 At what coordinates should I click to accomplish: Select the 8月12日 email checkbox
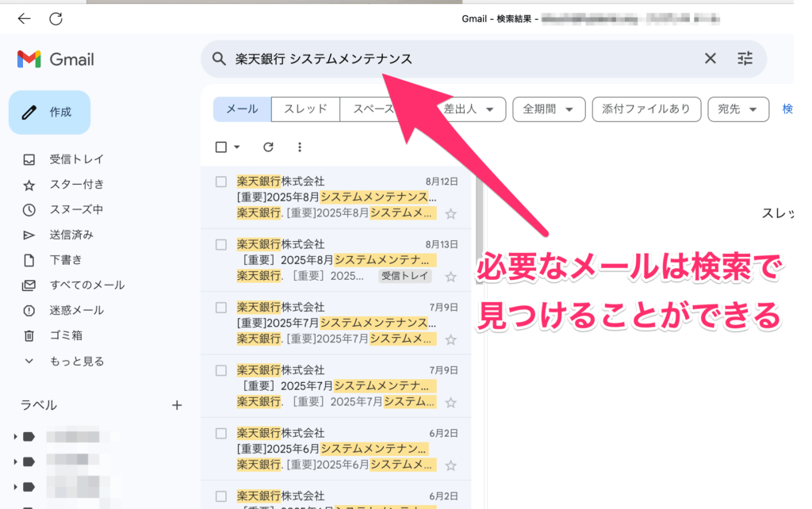[x=221, y=182]
